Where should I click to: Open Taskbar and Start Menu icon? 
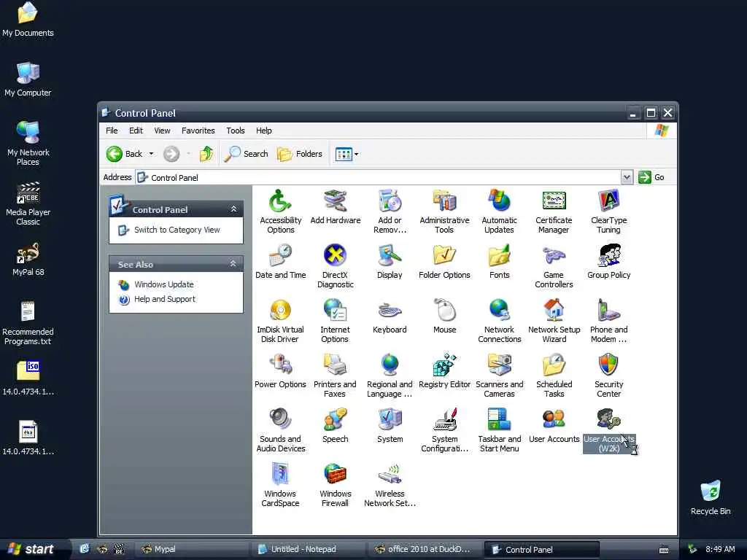(499, 430)
